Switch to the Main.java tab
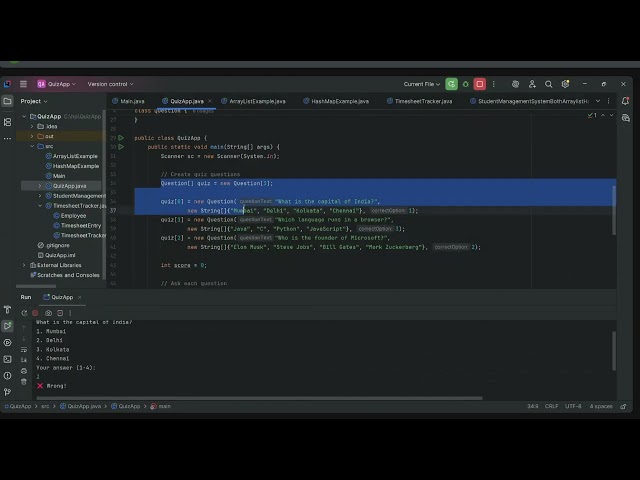 click(x=128, y=101)
